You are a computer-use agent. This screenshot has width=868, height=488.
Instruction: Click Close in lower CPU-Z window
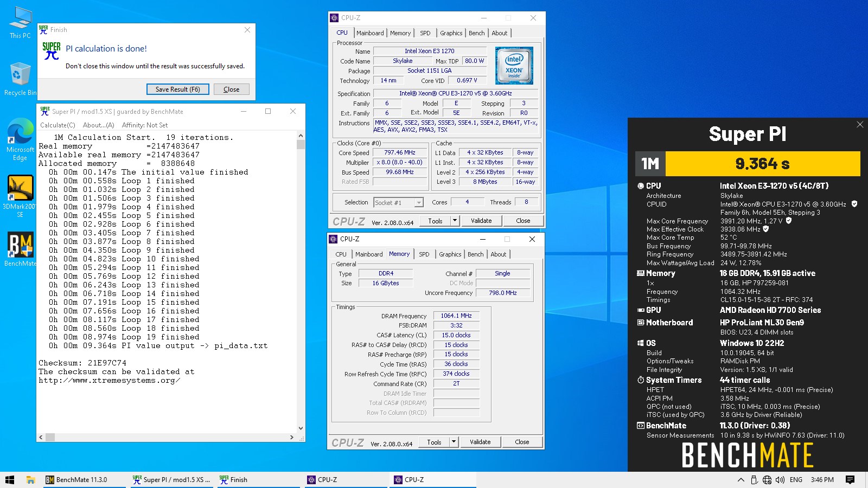522,442
